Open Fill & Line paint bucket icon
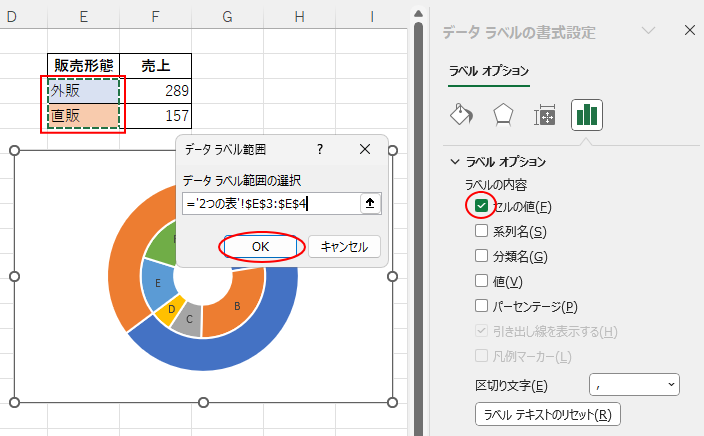Image resolution: width=704 pixels, height=436 pixels. (x=461, y=115)
